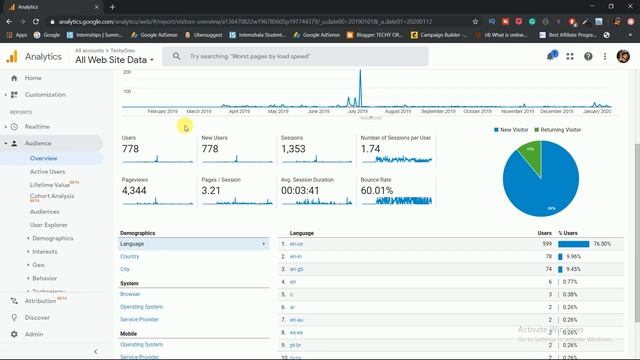Click the account profile avatar

(x=623, y=56)
